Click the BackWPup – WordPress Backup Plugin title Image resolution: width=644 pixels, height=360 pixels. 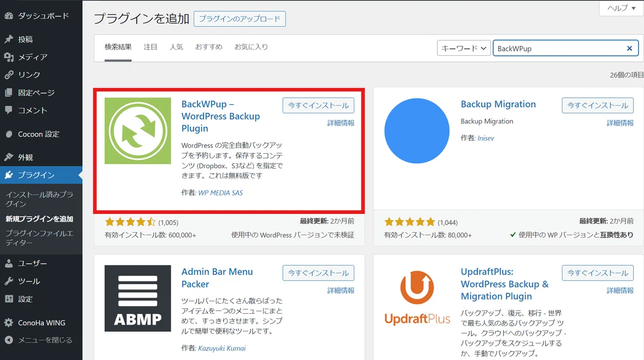pyautogui.click(x=221, y=116)
